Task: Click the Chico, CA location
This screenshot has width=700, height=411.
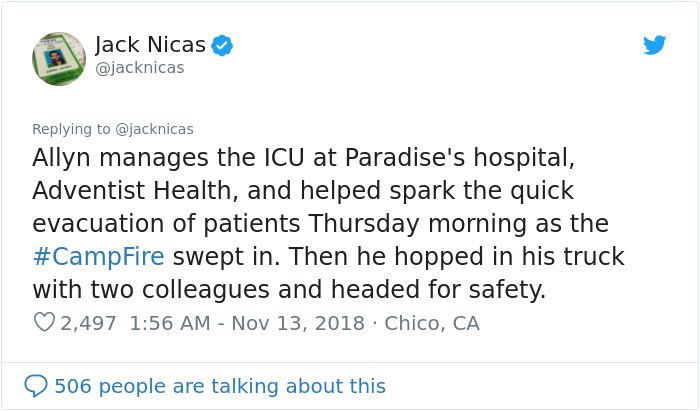Action: click(432, 323)
